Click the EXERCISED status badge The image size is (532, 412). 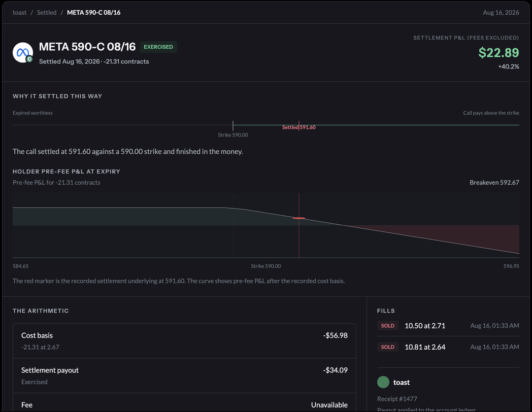tap(158, 47)
